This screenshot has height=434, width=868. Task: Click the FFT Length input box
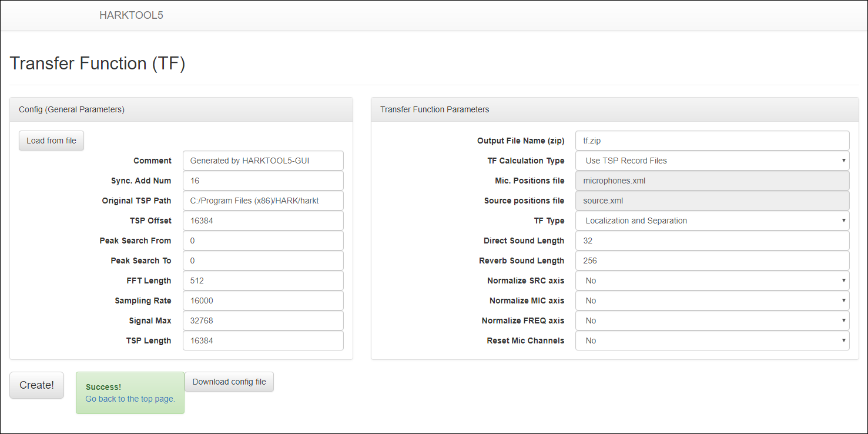263,281
